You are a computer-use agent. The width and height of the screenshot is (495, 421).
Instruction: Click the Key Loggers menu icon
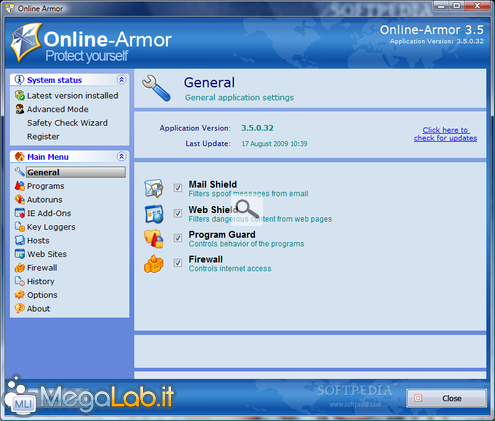click(20, 227)
